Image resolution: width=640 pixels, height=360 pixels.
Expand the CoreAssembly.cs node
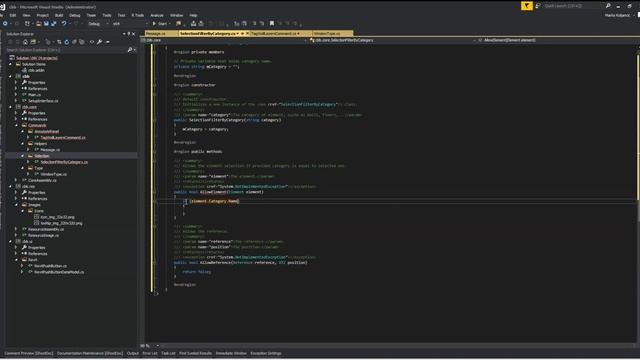(17, 180)
